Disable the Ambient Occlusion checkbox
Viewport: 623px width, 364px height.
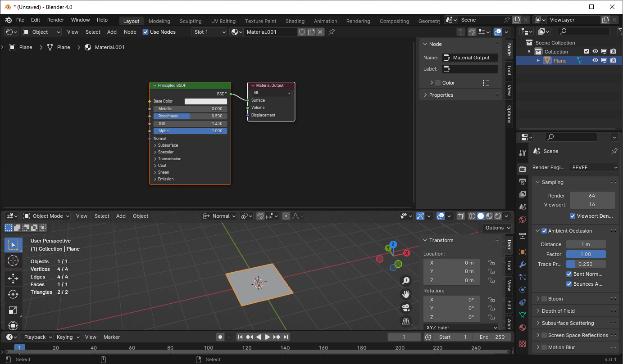(x=544, y=231)
